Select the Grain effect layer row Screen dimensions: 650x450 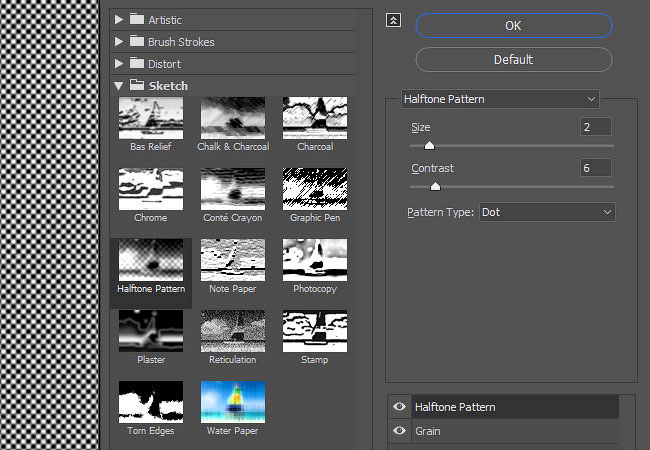point(514,431)
